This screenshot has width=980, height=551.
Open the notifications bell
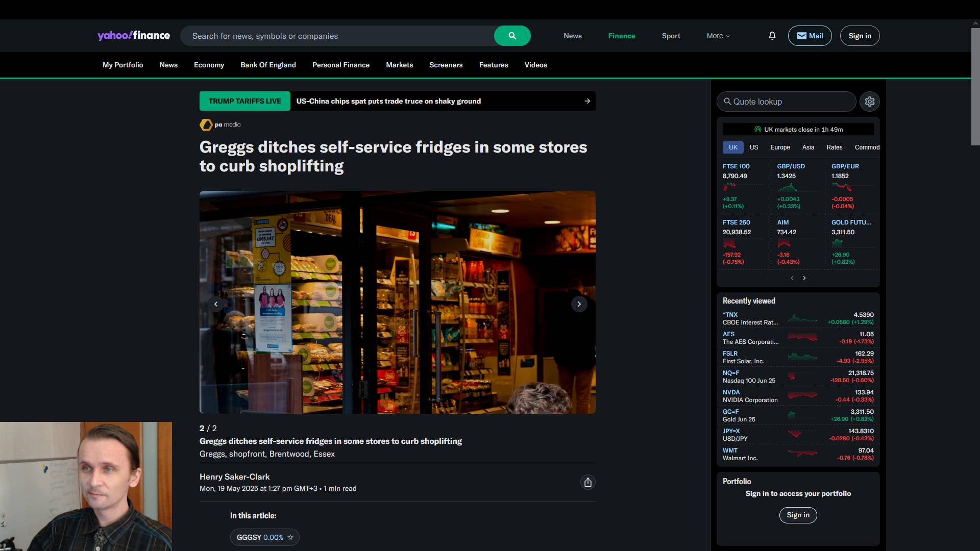pyautogui.click(x=772, y=36)
